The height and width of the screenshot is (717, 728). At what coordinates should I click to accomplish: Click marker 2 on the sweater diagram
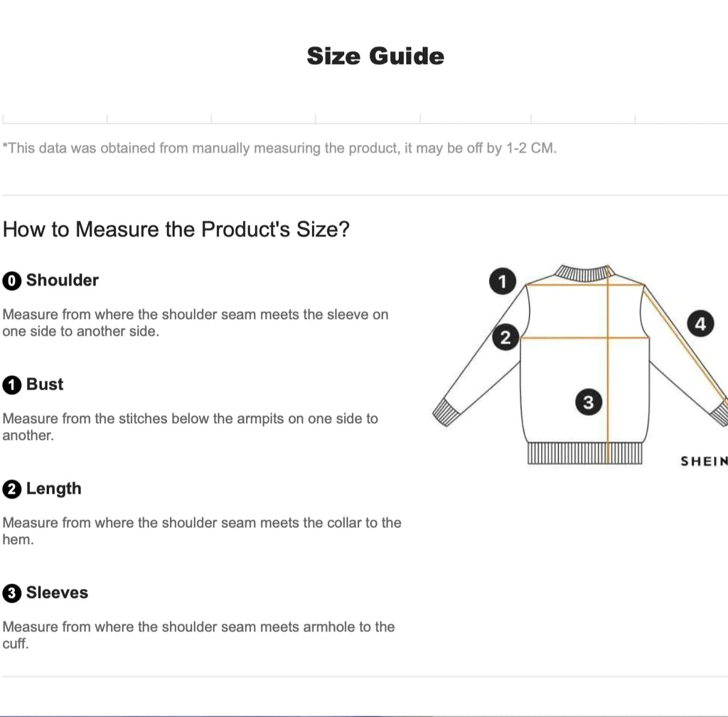pyautogui.click(x=505, y=338)
